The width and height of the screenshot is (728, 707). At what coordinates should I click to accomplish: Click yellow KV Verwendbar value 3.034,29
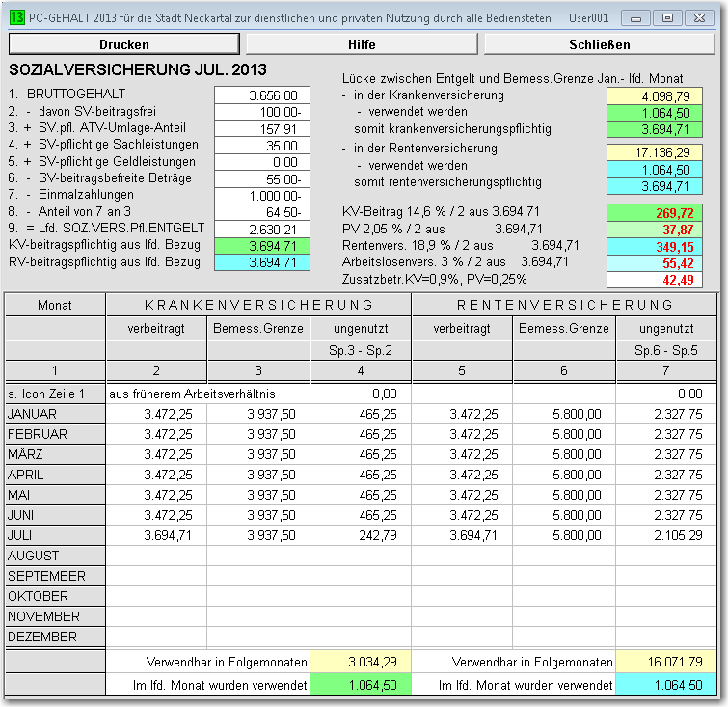pyautogui.click(x=361, y=662)
